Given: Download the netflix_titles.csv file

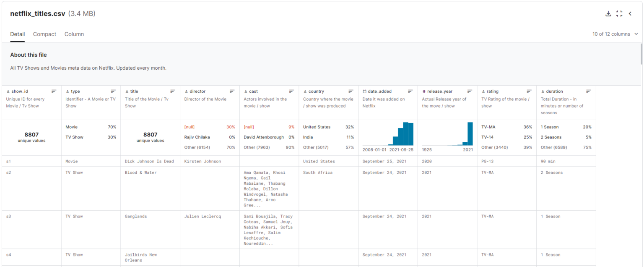Looking at the screenshot, I should coord(608,13).
